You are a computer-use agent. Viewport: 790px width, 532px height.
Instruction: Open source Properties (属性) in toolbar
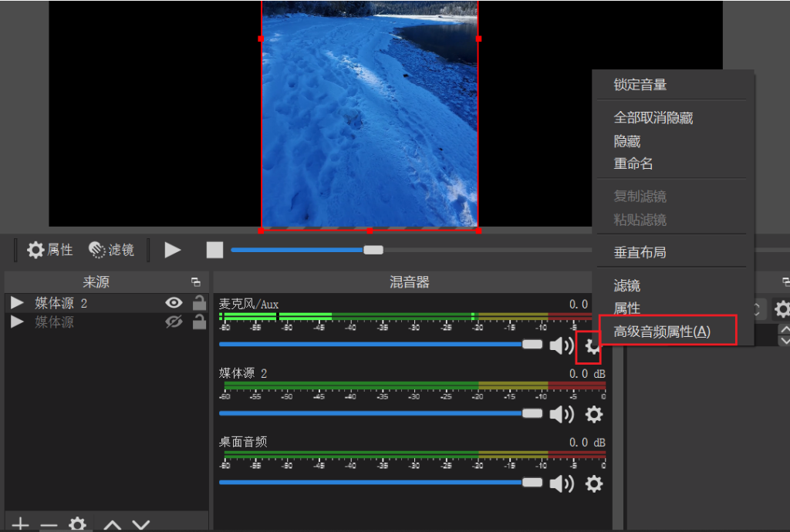point(50,250)
